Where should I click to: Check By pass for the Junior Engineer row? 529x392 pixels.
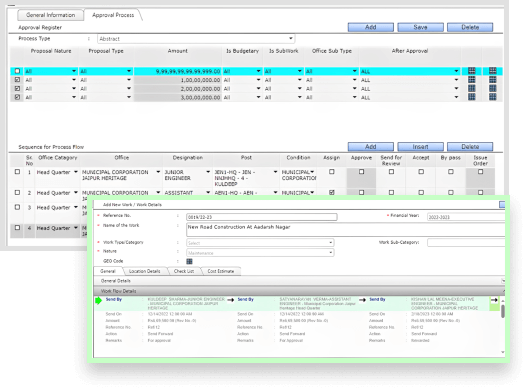click(x=451, y=172)
